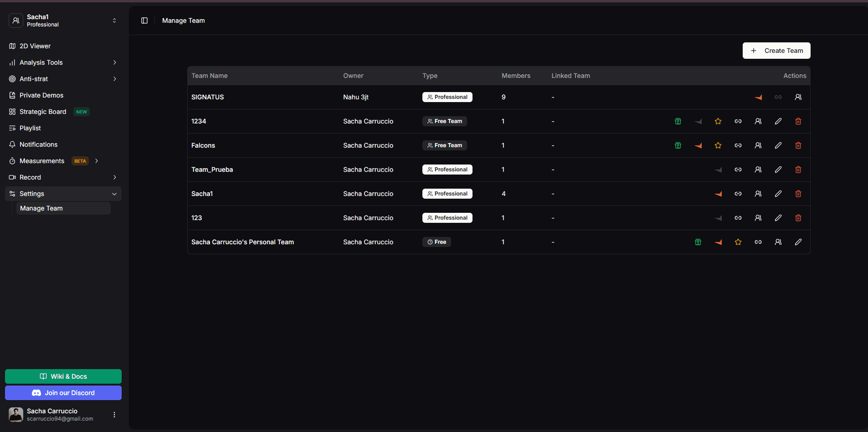This screenshot has height=432, width=868.
Task: Open members icon for team 1234
Action: click(x=758, y=121)
